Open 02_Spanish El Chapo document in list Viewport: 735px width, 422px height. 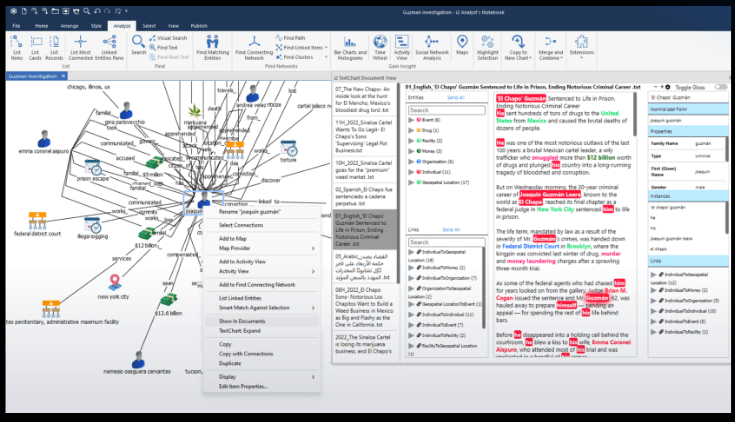[x=364, y=196]
